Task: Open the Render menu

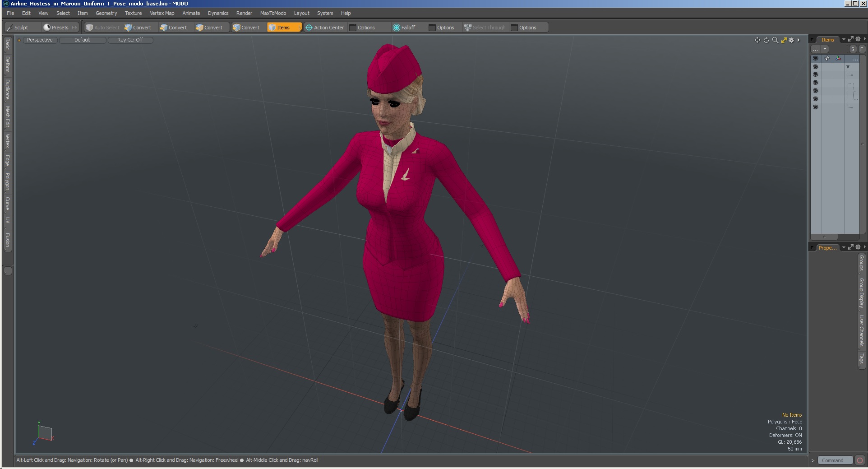Action: [x=244, y=13]
